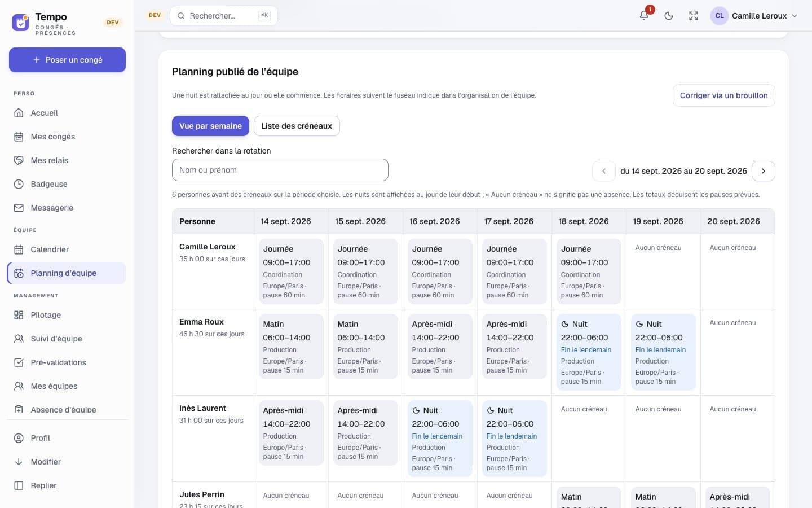Click the search magnifier icon
Screen dimensions: 812x508
(x=181, y=16)
